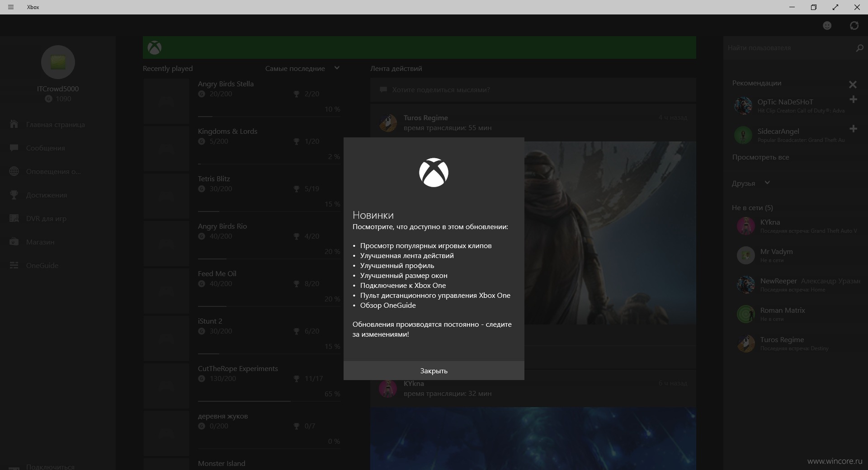Click the globe notifications icon
Image resolution: width=868 pixels, height=470 pixels.
[14, 171]
